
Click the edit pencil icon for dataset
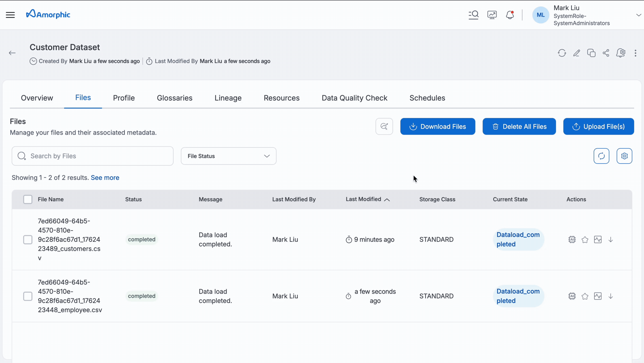[x=576, y=53]
